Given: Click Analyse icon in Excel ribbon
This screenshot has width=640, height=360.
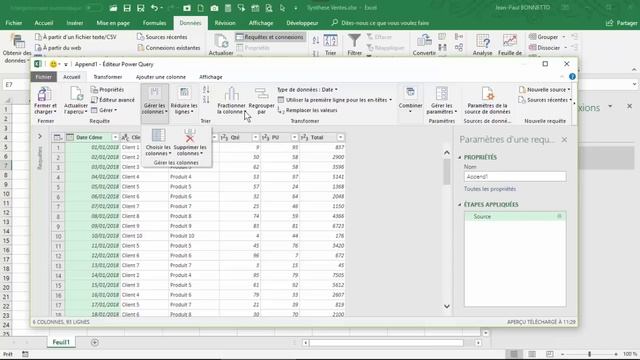Looking at the screenshot, I should [483, 41].
